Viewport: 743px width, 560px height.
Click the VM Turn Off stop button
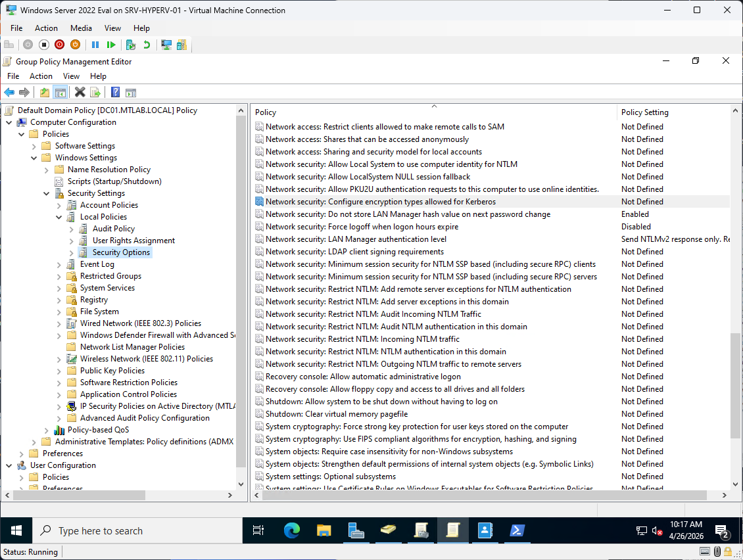coord(43,45)
